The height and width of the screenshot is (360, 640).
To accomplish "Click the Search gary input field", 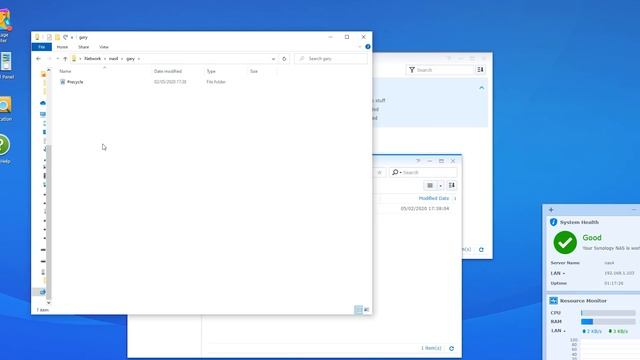I will point(331,59).
